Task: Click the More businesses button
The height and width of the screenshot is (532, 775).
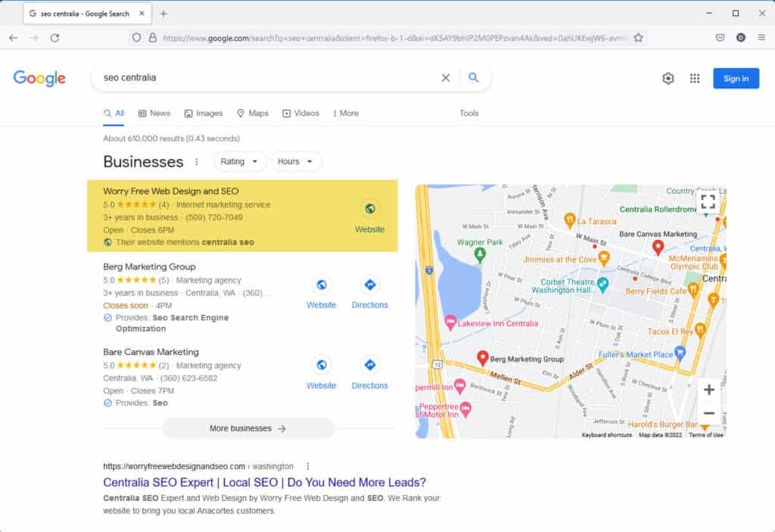Action: 248,428
